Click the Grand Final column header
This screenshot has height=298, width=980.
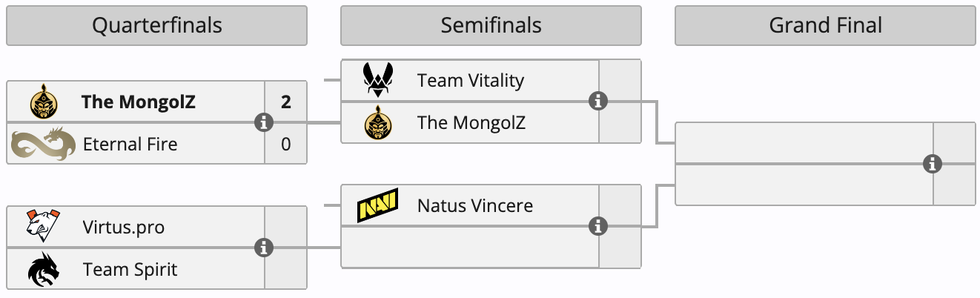825,26
